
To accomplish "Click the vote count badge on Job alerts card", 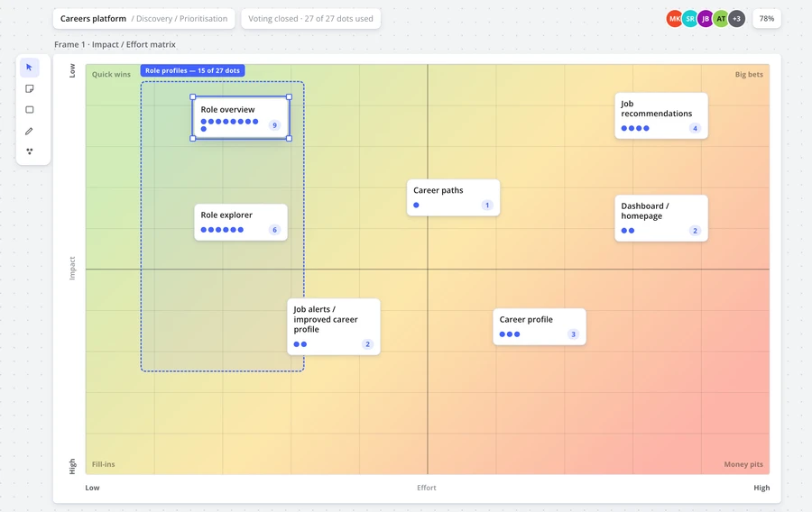I will coord(368,344).
